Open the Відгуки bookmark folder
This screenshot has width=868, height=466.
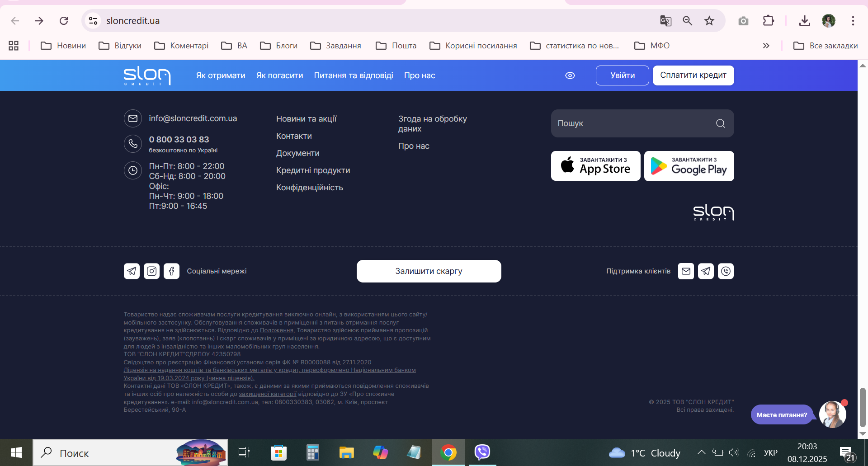[120, 46]
